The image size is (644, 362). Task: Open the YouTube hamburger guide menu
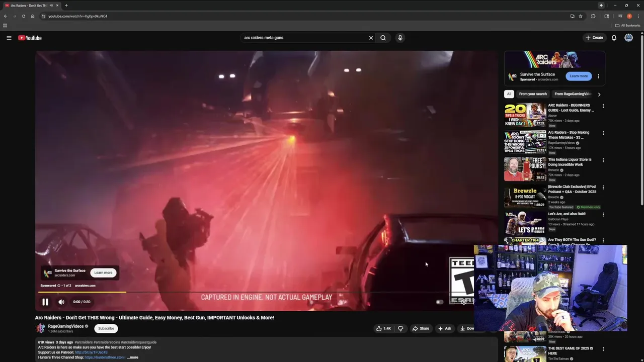pyautogui.click(x=9, y=38)
